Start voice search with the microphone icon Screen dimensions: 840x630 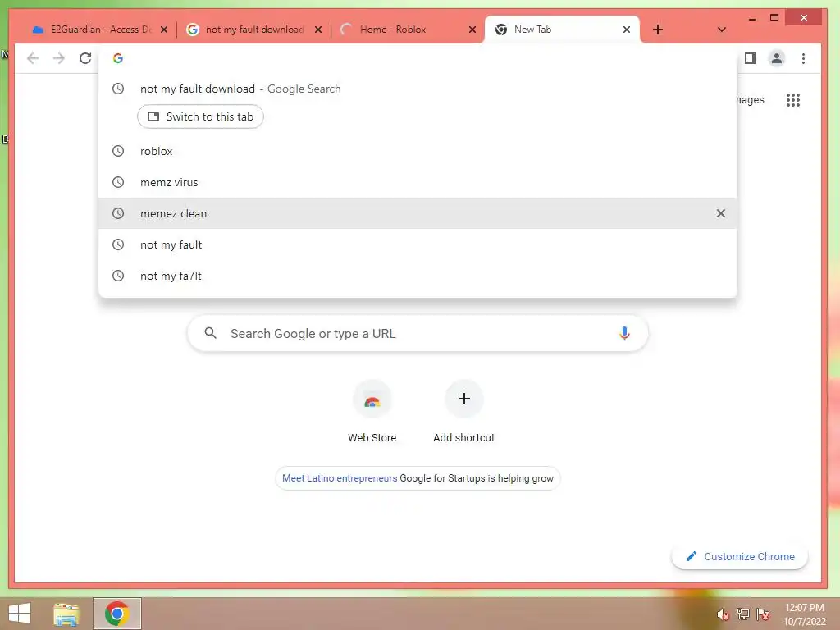click(624, 333)
